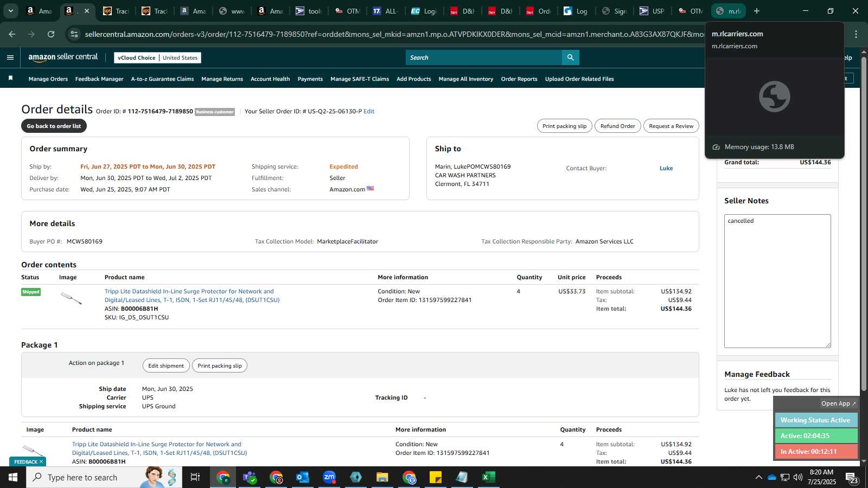
Task: Click Request a Review button
Action: click(671, 126)
